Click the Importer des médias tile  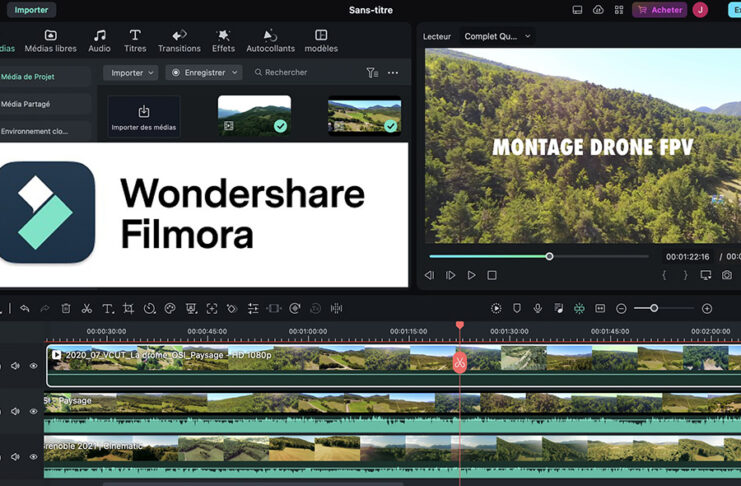coord(144,116)
